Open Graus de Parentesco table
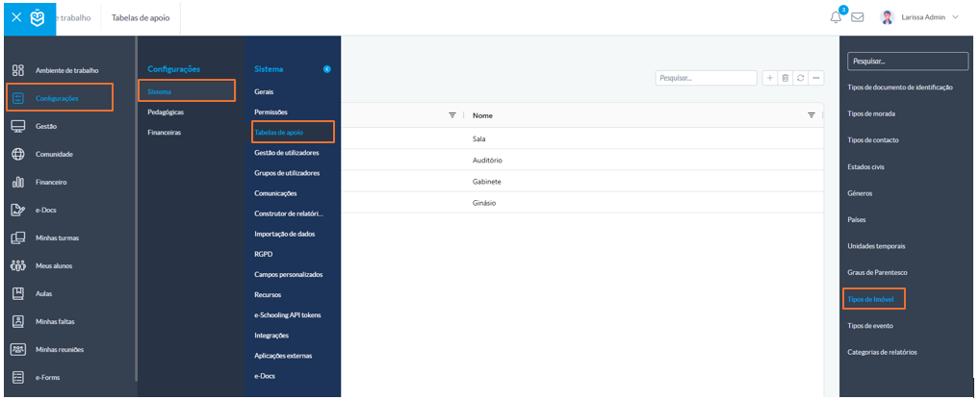Viewport: 980px width, 400px height. (x=878, y=273)
